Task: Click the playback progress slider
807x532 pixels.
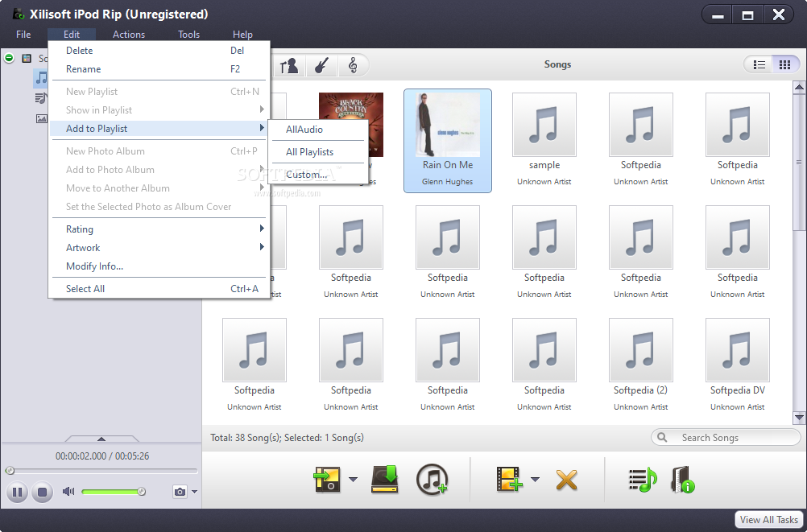Action: point(101,471)
